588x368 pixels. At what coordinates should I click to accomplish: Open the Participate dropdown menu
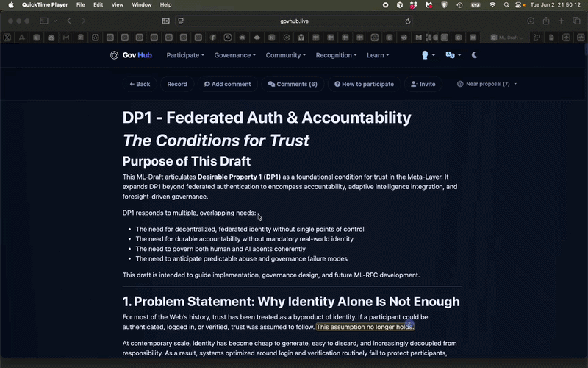click(185, 55)
